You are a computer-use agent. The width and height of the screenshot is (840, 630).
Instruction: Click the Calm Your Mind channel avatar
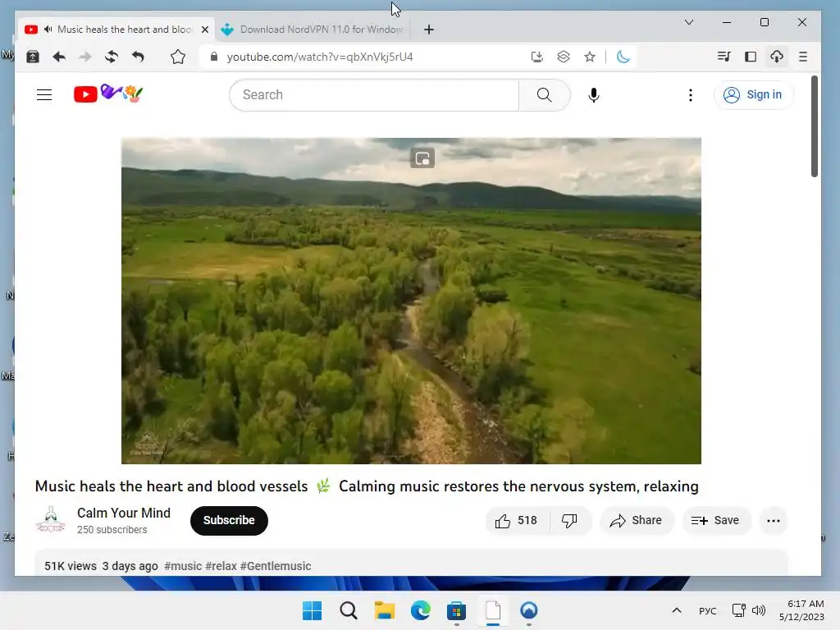(x=51, y=520)
